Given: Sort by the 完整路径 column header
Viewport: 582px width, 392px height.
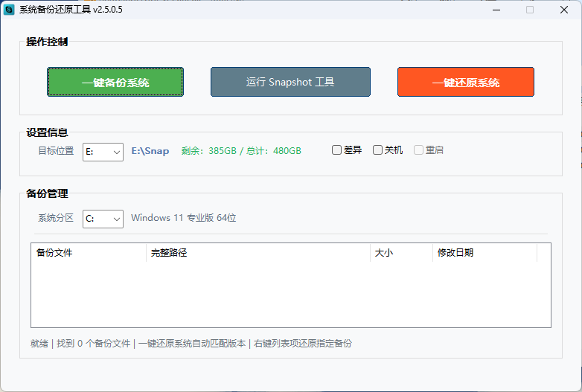Looking at the screenshot, I should point(258,253).
